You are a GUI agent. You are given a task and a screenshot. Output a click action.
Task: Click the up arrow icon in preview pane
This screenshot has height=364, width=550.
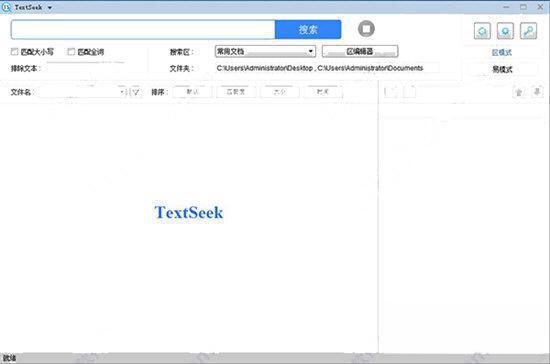point(519,92)
